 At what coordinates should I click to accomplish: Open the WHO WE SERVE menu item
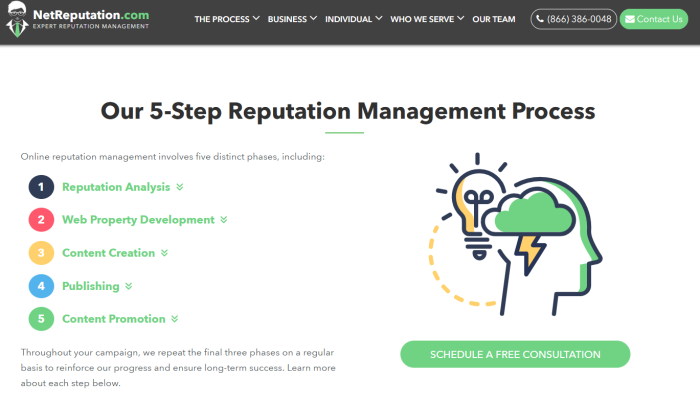pos(422,19)
